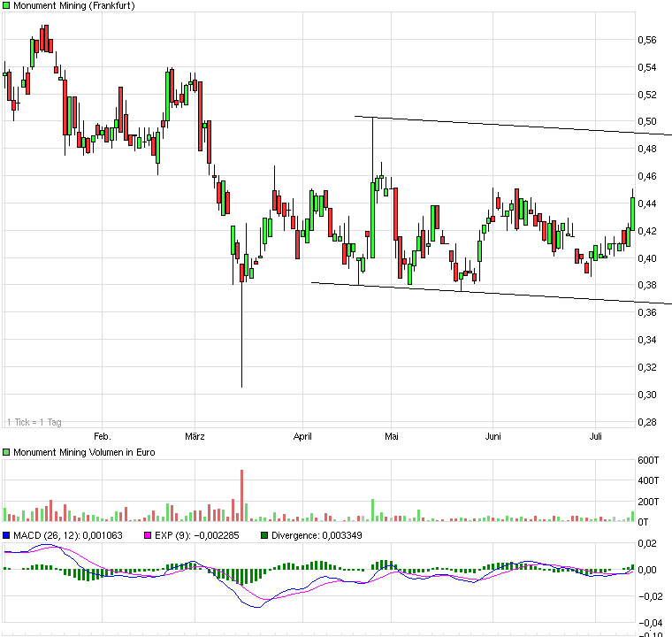Click the tallest red volume bar in March
The image size is (672, 637).
(x=241, y=495)
